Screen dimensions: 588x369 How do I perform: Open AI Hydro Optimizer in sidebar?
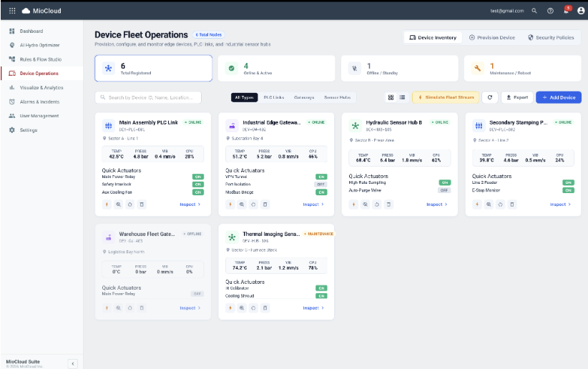click(x=41, y=45)
